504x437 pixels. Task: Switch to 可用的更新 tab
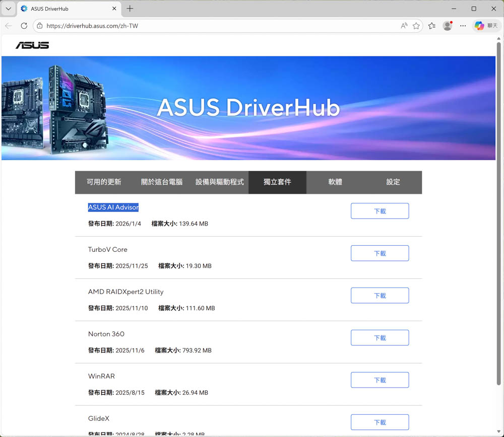point(104,182)
